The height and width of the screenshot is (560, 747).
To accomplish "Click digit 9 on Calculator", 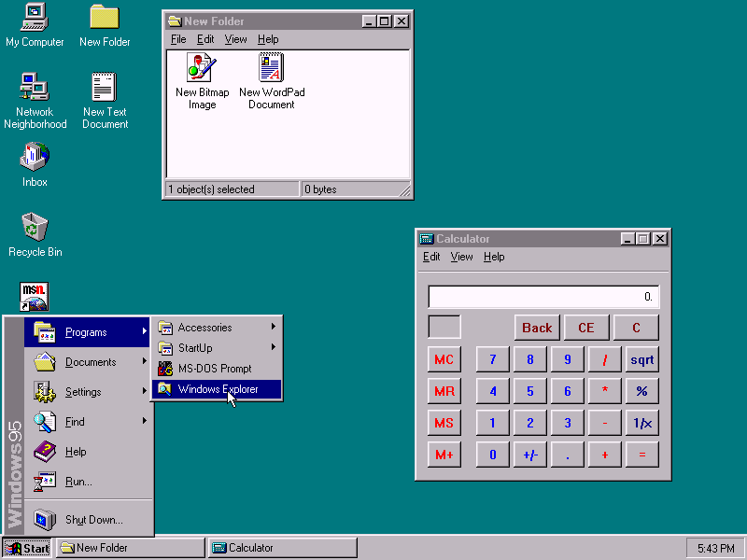I will pyautogui.click(x=568, y=359).
